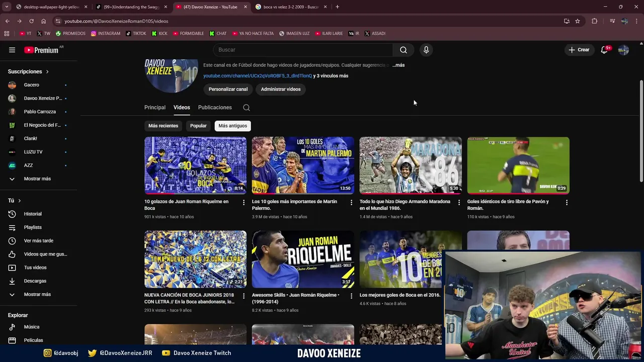Open options menu for Maradona Mundial video

click(459, 202)
